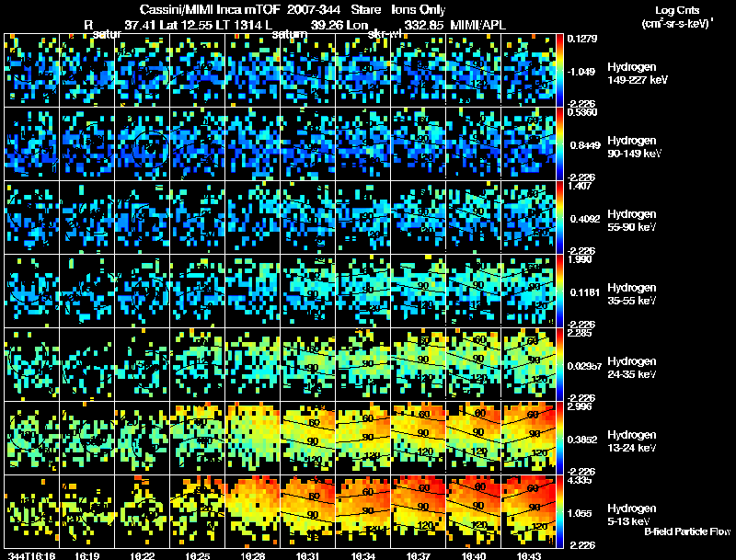Image resolution: width=736 pixels, height=560 pixels.
Task: Click the '332.85' longitude value
Action: 424,26
